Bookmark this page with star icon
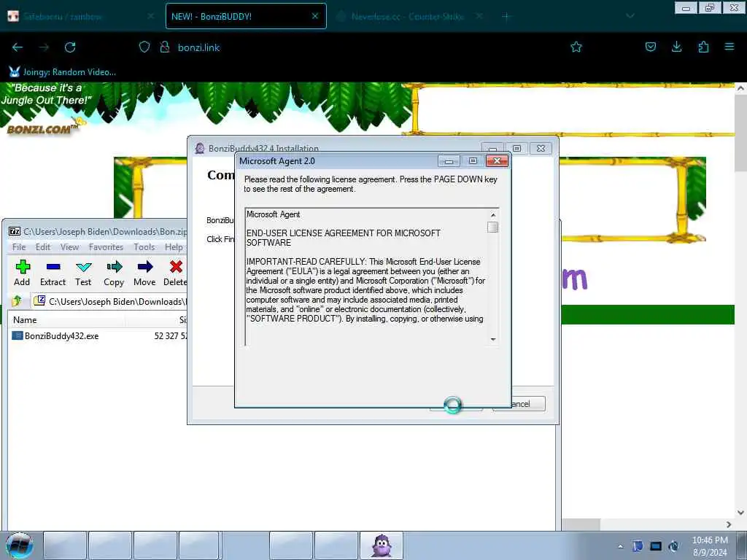Image resolution: width=747 pixels, height=560 pixels. pyautogui.click(x=576, y=47)
